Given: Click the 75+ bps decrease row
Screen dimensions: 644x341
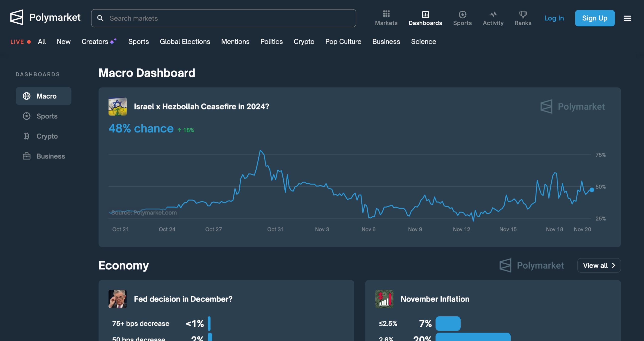Looking at the screenshot, I should 161,323.
